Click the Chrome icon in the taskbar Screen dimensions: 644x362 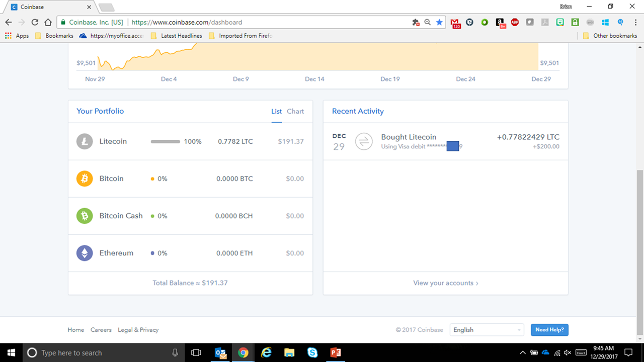point(243,352)
